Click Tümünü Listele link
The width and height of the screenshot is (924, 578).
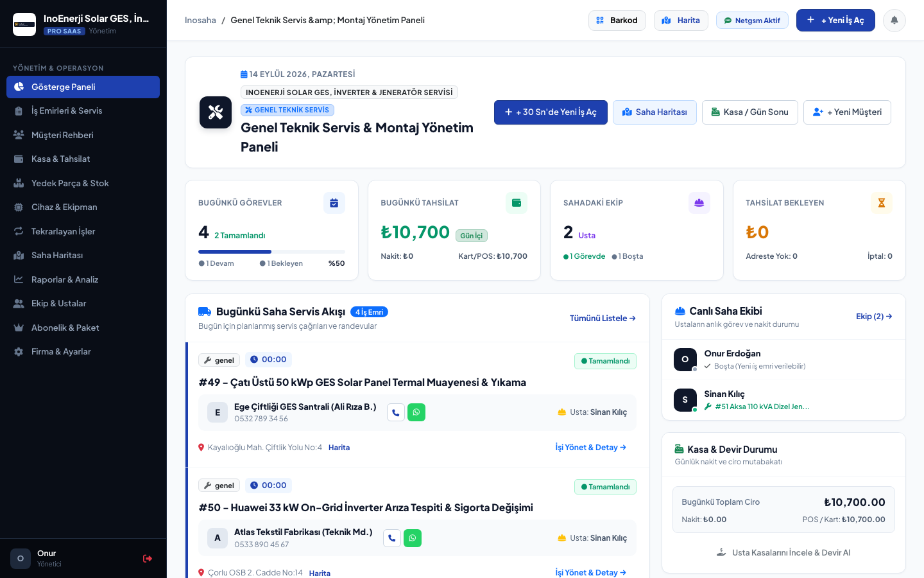603,318
